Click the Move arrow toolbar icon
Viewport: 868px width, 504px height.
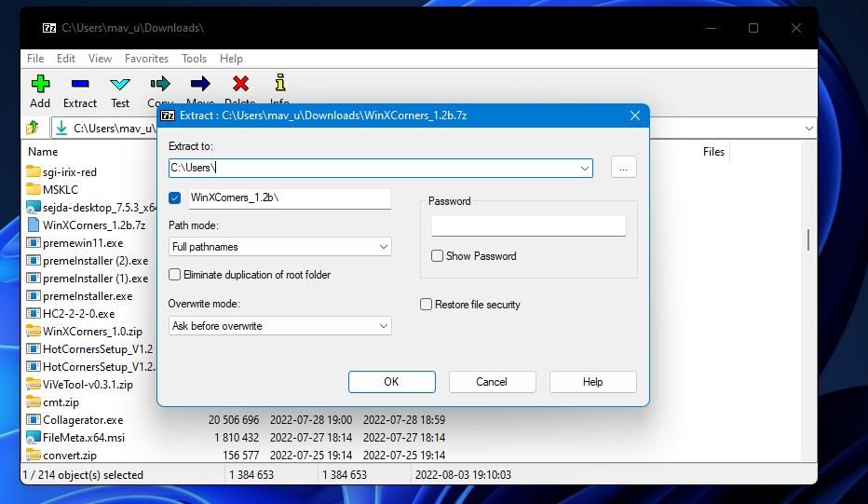pyautogui.click(x=200, y=84)
